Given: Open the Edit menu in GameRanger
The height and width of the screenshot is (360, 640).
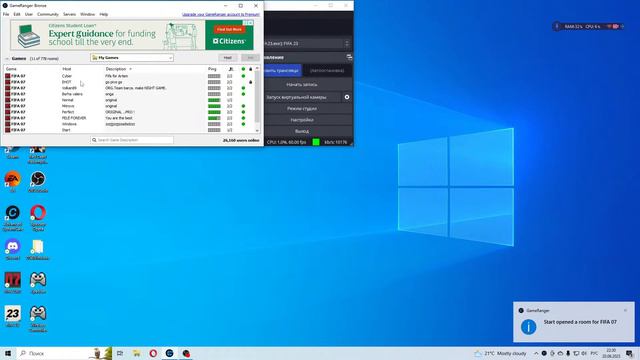Looking at the screenshot, I should point(17,14).
